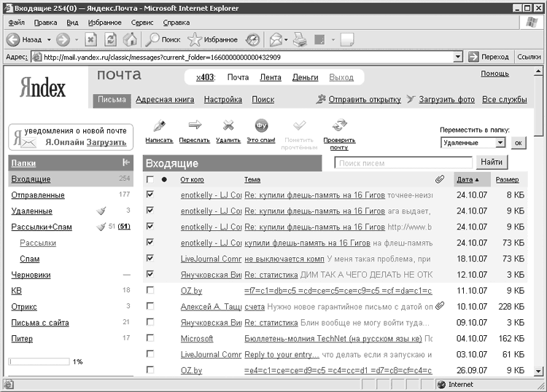Toggle the select-all checkbox in header
Screen dimensions: 547x392
coord(150,179)
